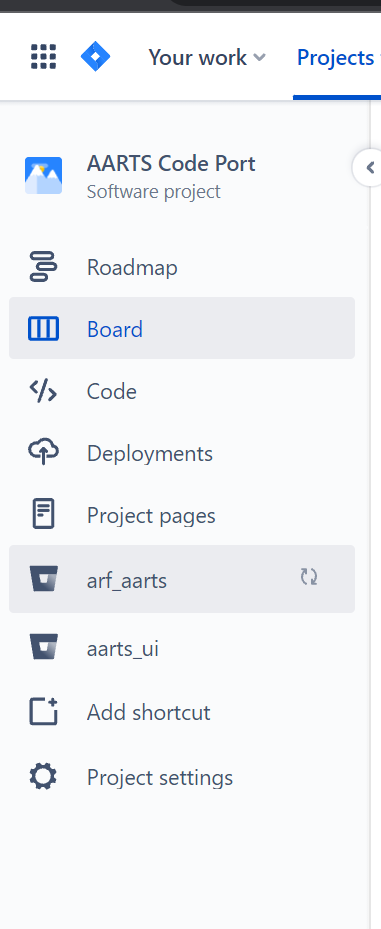Select the Roadmap navigation item

(182, 267)
